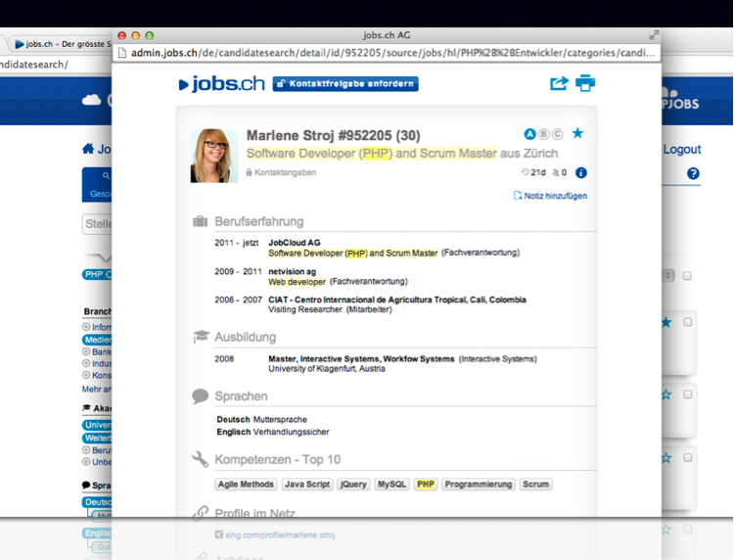
Task: Open the search tab with magnifier in background
Action: [97, 184]
